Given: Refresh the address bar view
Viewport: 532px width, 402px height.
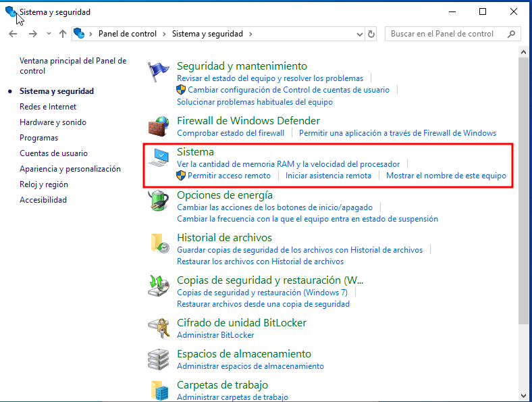Looking at the screenshot, I should [x=371, y=34].
